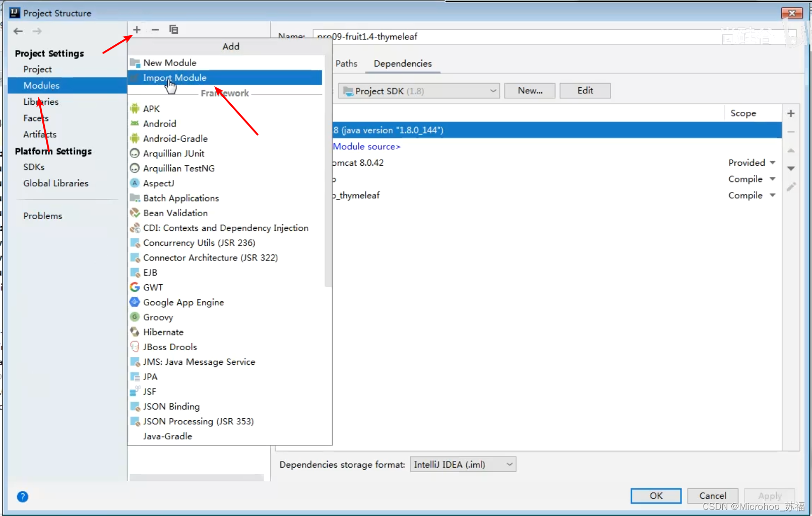The height and width of the screenshot is (516, 812).
Task: Click the Edit SDK button
Action: tap(585, 91)
